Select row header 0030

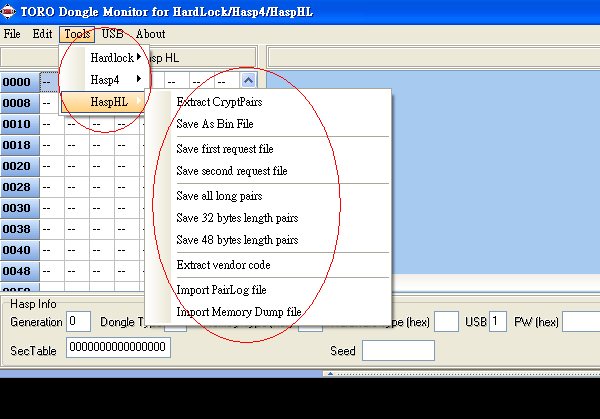tap(20, 208)
